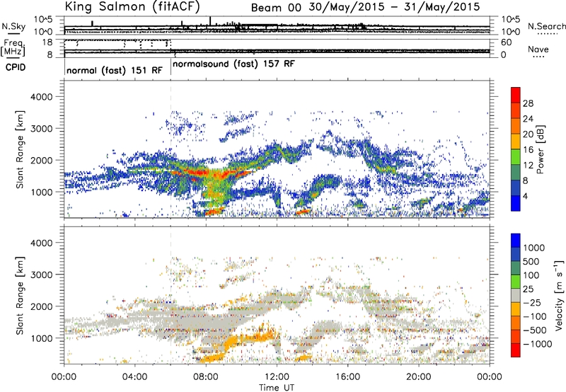This screenshot has height=392, width=566.
Task: Click the yellow 16-20 dB segment of Power bar
Action: pos(516,141)
